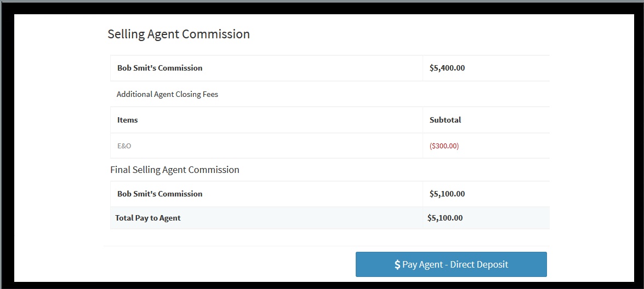Viewport: 644px width, 289px height.
Task: Select the E&O fee item
Action: point(124,146)
